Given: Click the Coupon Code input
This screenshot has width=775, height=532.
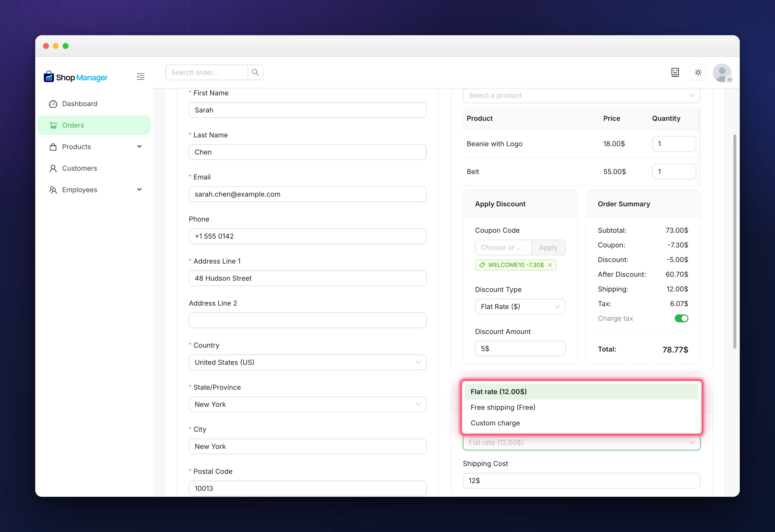Looking at the screenshot, I should (x=503, y=248).
